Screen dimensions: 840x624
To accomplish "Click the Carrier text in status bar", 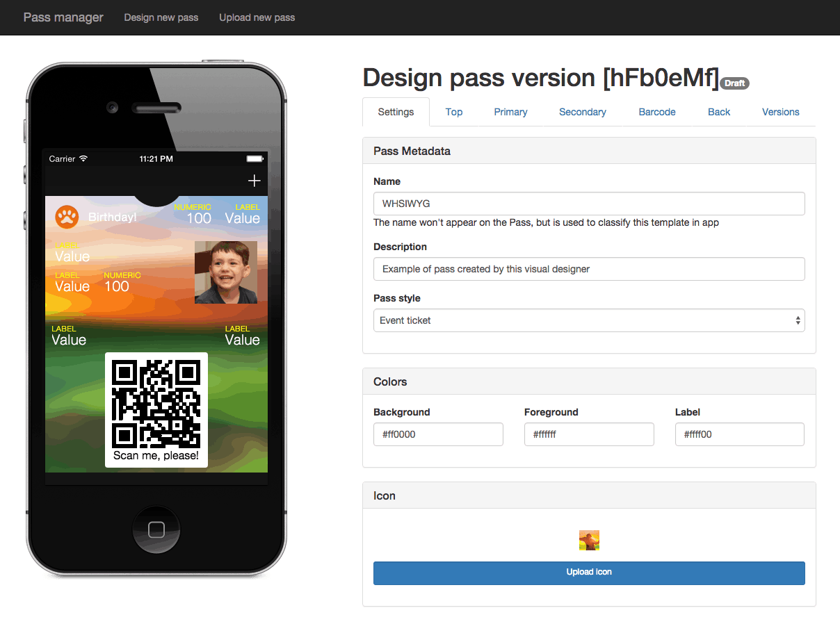I will (x=62, y=159).
